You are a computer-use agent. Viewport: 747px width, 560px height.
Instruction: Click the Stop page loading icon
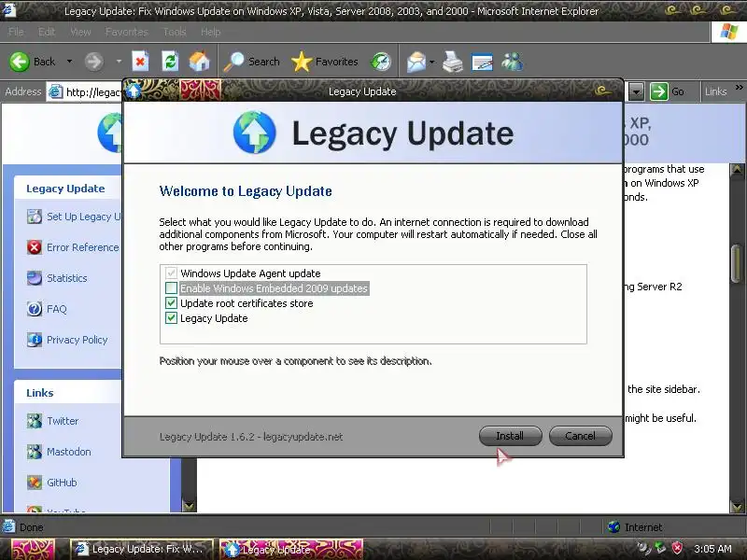140,62
